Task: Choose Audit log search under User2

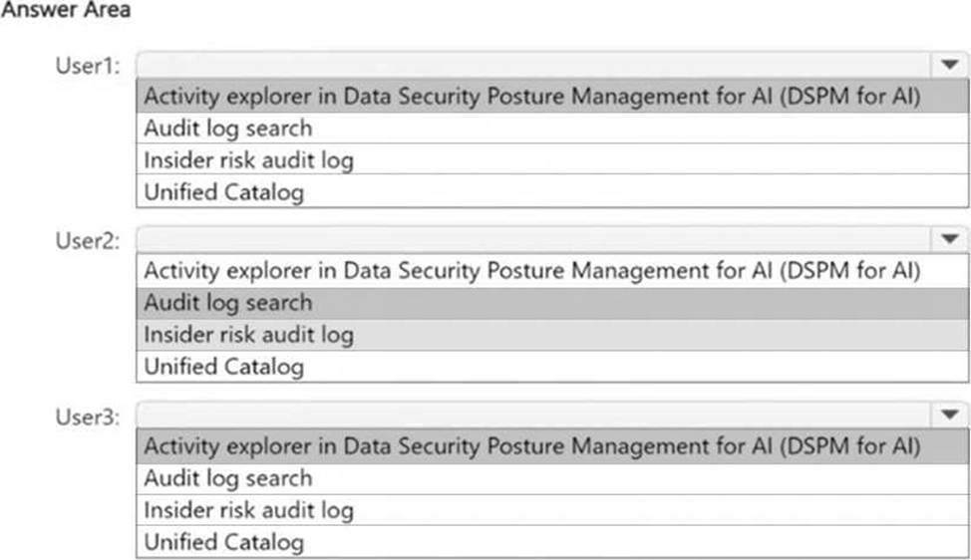Action: click(x=228, y=303)
